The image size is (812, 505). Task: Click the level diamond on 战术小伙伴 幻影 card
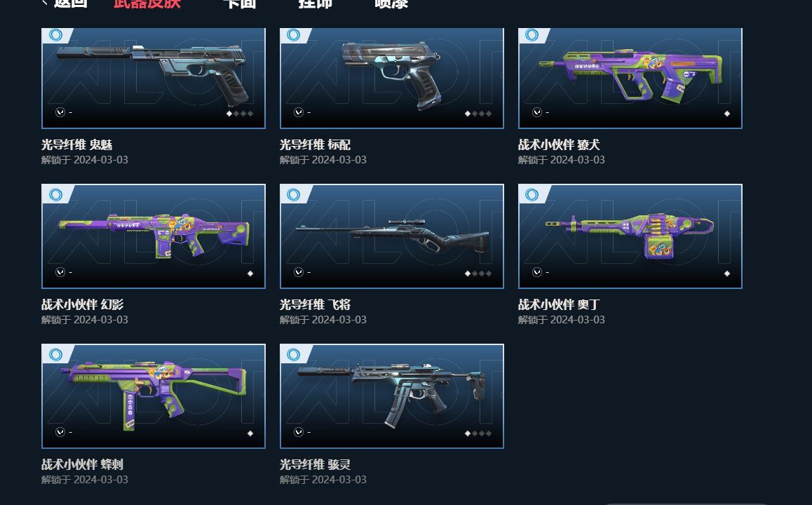250,274
